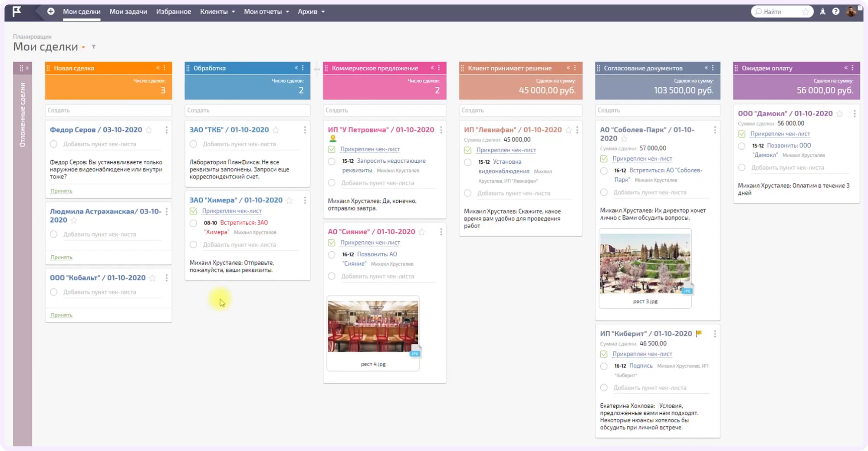The image size is (868, 451).
Task: Toggle Прикреплен чек-лист checkbox on ЗАО "Химера"
Action: tap(194, 211)
